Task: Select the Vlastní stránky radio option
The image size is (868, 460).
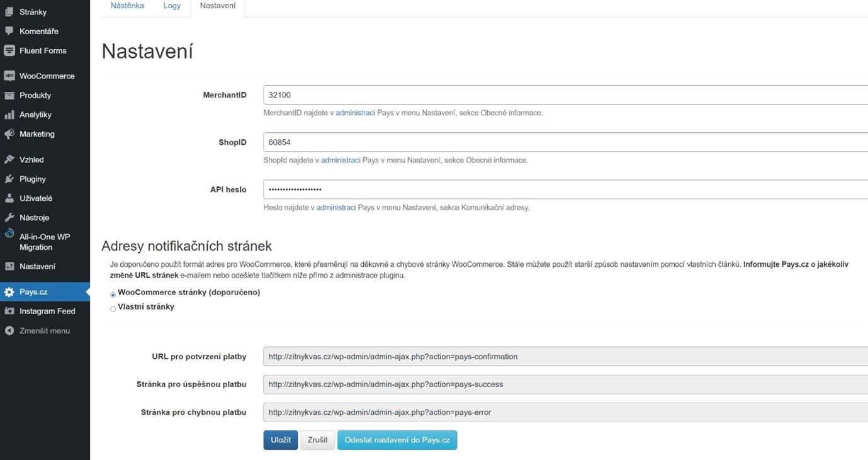Action: point(113,309)
